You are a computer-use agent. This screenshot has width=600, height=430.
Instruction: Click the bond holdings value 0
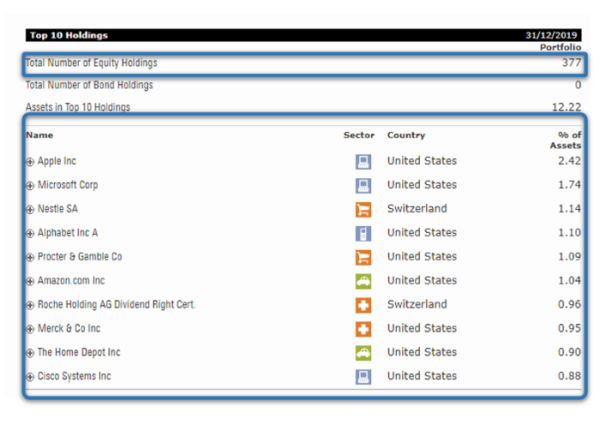pyautogui.click(x=578, y=85)
